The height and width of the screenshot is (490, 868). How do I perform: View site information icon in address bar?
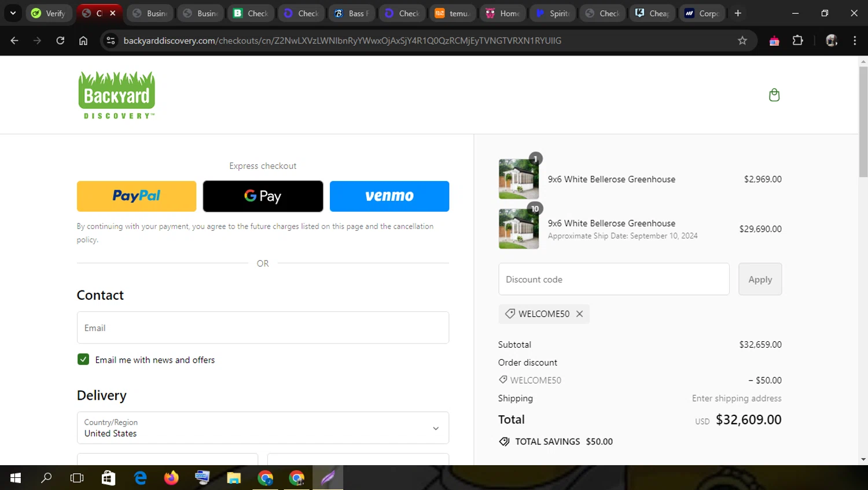pyautogui.click(x=111, y=40)
